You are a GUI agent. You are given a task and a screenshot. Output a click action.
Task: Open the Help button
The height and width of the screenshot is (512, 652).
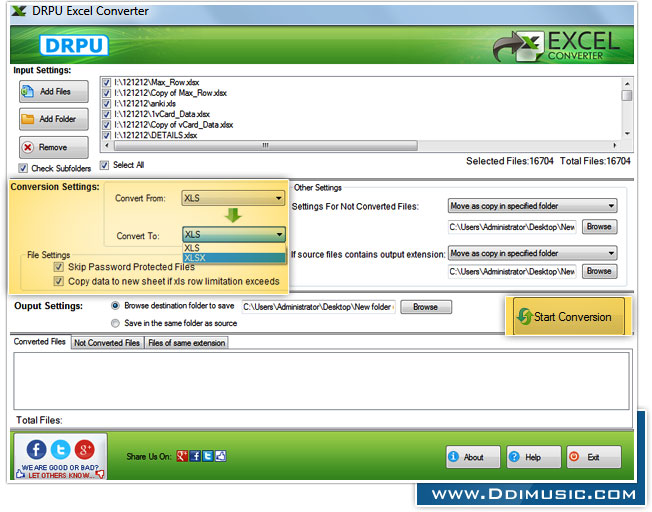[533, 457]
